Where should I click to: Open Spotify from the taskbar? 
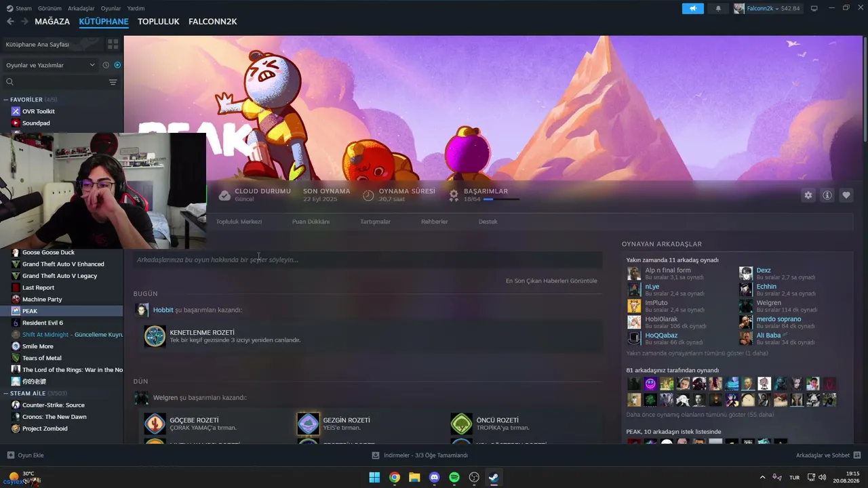(454, 477)
